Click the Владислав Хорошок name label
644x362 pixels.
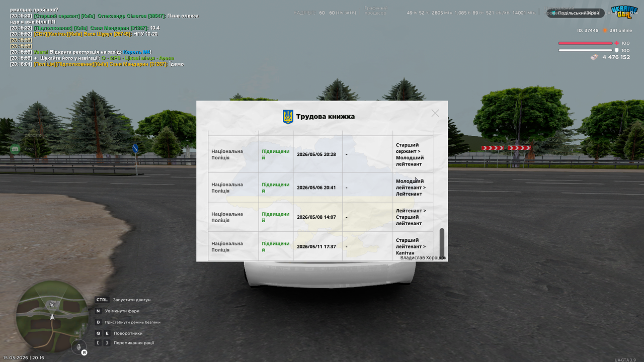(x=423, y=257)
